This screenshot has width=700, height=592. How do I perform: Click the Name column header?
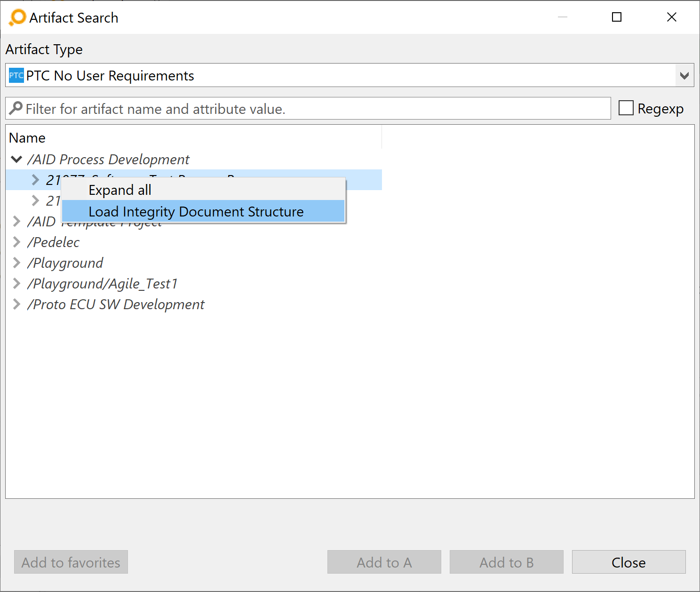pyautogui.click(x=194, y=137)
